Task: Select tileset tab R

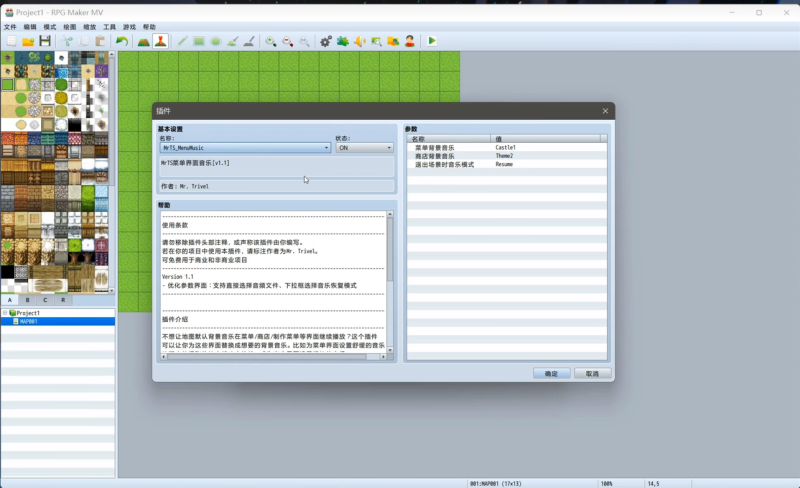Action: click(63, 300)
